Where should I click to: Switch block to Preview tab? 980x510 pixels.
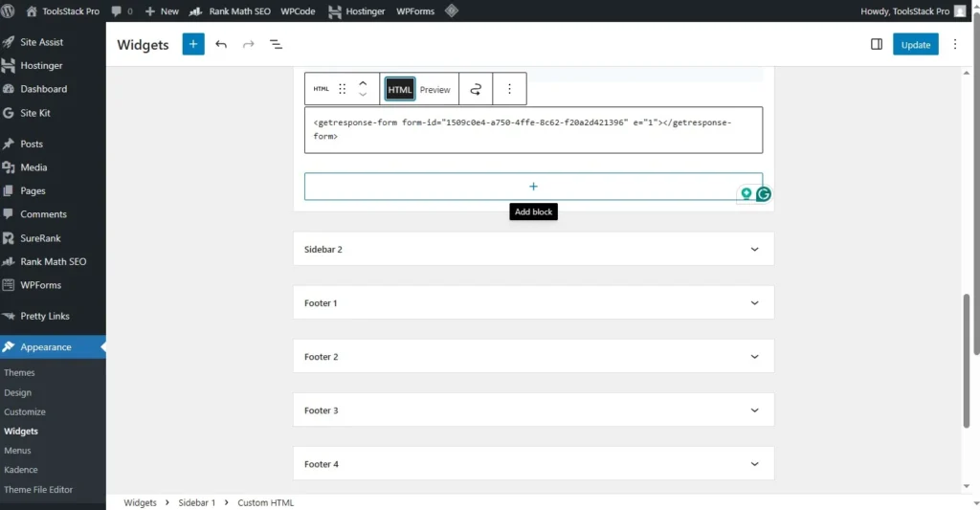[435, 89]
